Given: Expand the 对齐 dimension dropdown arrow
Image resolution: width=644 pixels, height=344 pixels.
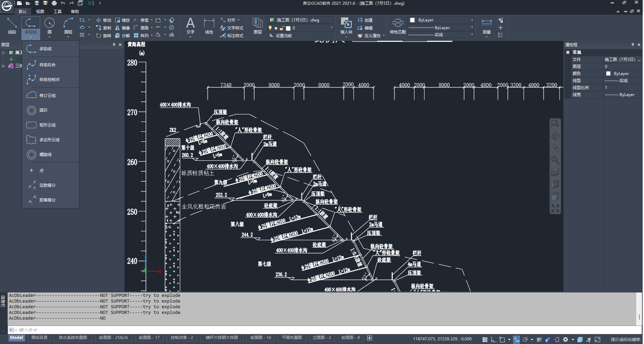Looking at the screenshot, I should click(x=238, y=20).
